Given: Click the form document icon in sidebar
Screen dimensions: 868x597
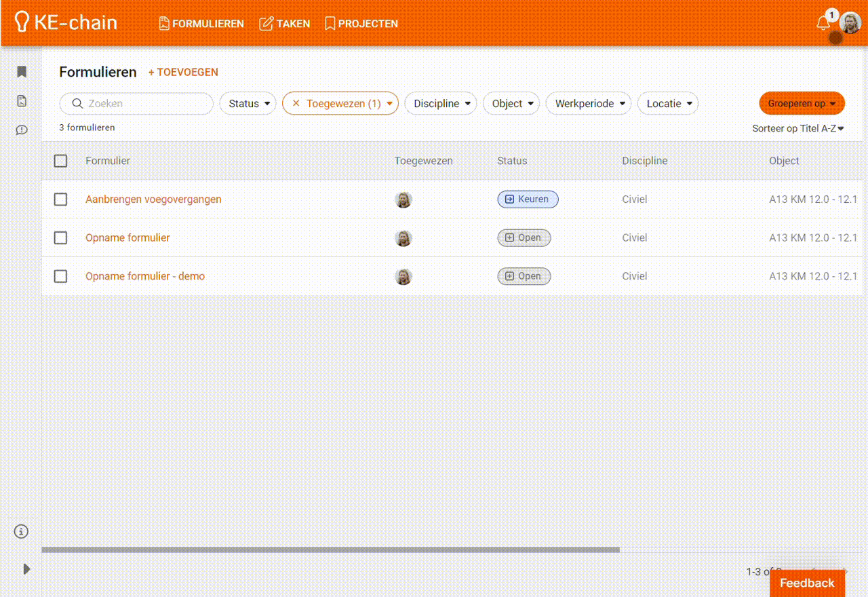Looking at the screenshot, I should click(22, 101).
